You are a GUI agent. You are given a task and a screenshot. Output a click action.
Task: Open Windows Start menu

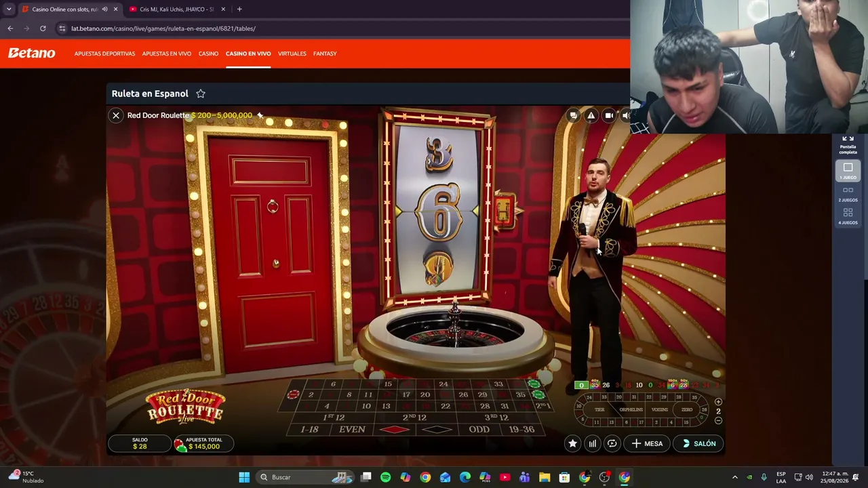coord(244,477)
